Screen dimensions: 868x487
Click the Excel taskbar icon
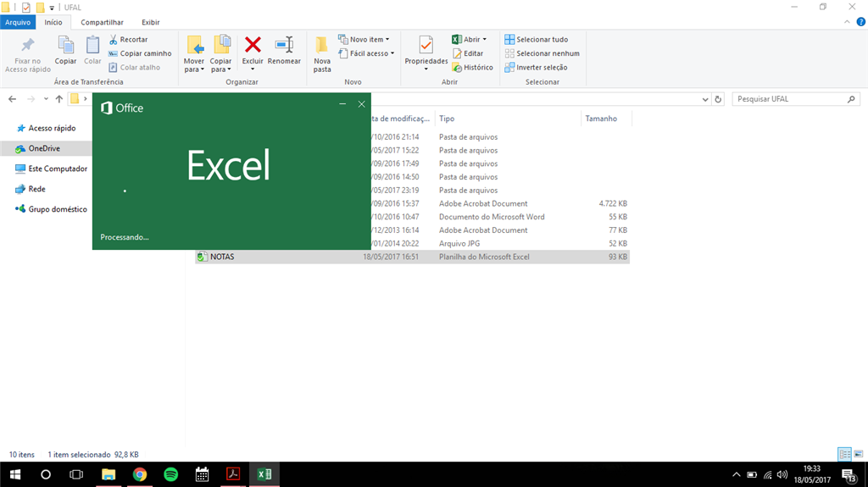tap(264, 474)
